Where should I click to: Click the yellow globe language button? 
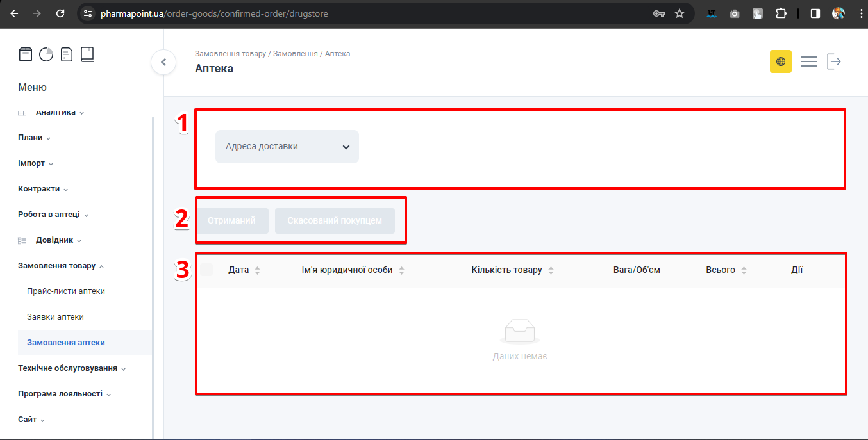click(x=780, y=61)
